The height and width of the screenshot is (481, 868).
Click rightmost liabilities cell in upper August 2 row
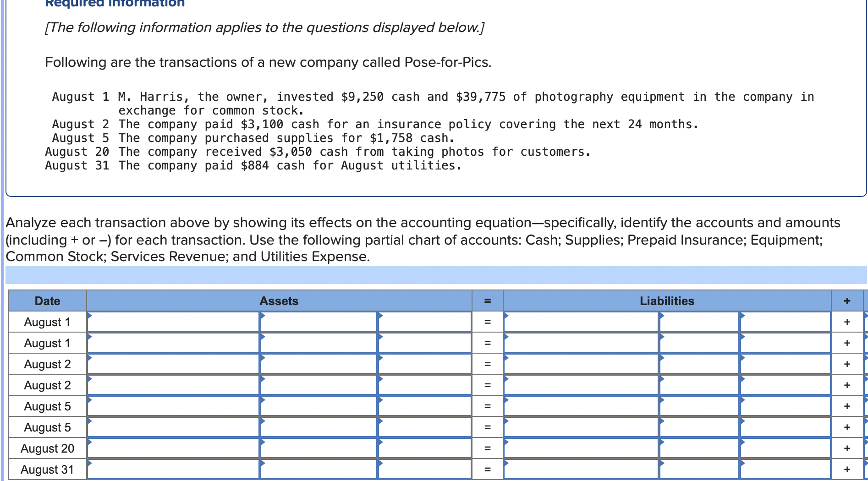pyautogui.click(x=785, y=364)
